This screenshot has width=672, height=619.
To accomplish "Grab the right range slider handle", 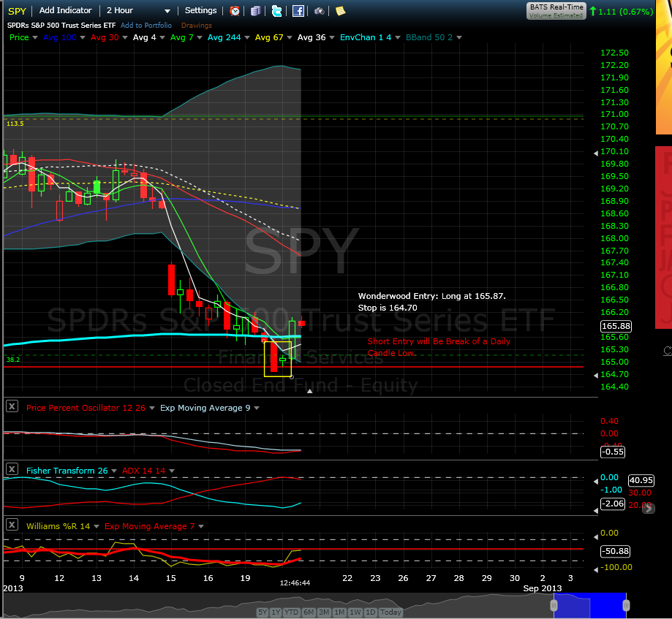I will (626, 605).
